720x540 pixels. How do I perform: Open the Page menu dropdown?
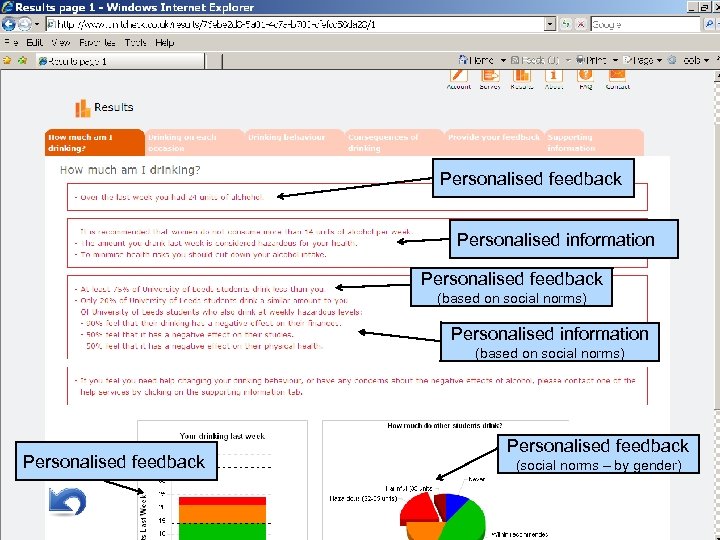click(643, 60)
